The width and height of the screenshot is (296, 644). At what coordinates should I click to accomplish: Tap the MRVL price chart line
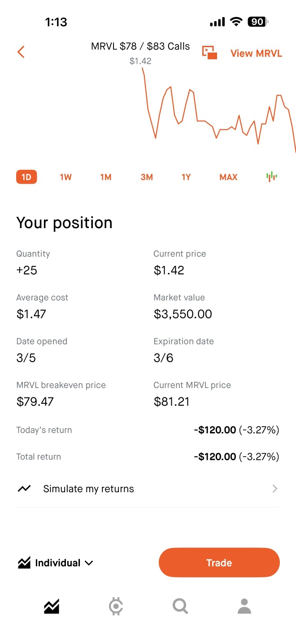[x=219, y=110]
